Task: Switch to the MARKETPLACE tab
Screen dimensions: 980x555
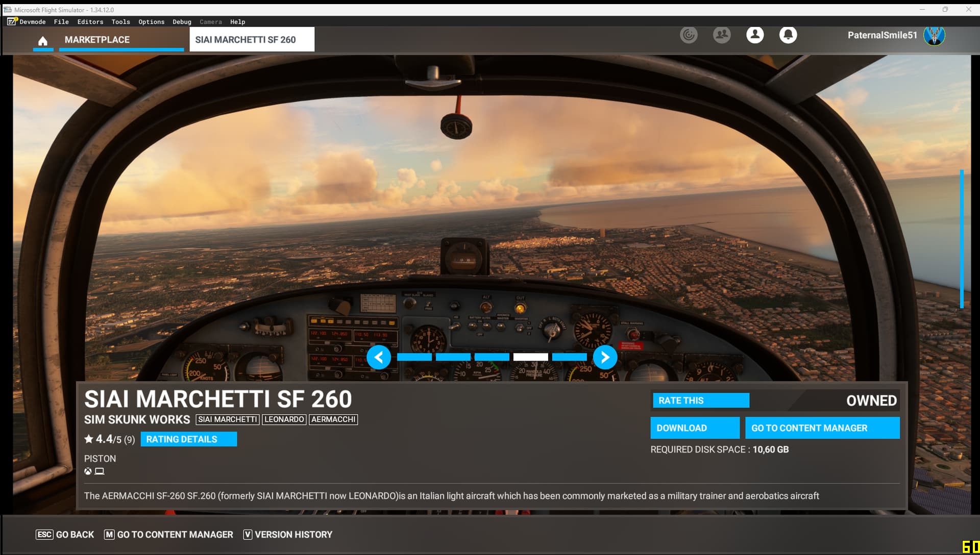Action: pyautogui.click(x=97, y=39)
